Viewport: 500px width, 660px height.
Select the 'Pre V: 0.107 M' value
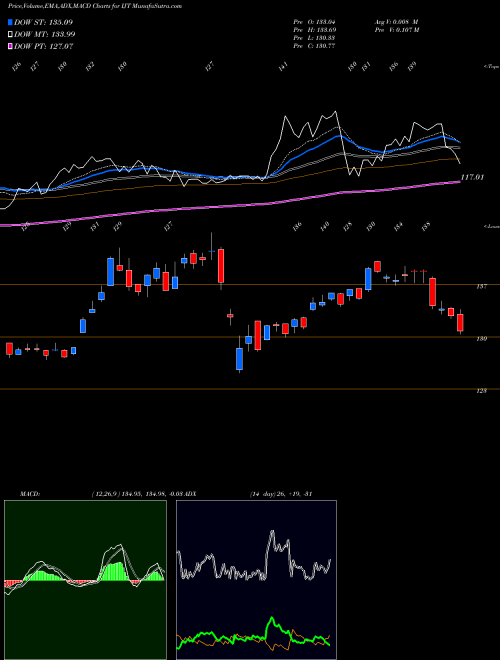396,30
